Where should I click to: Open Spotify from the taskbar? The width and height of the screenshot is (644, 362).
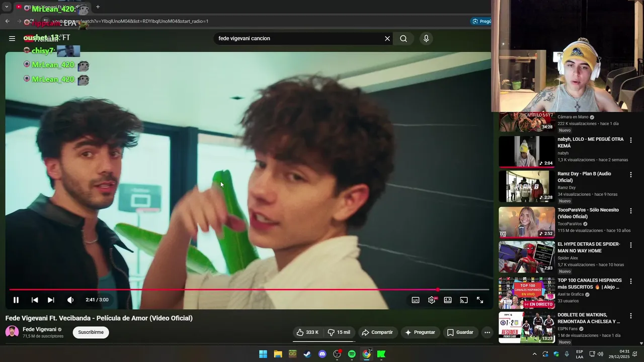click(352, 354)
